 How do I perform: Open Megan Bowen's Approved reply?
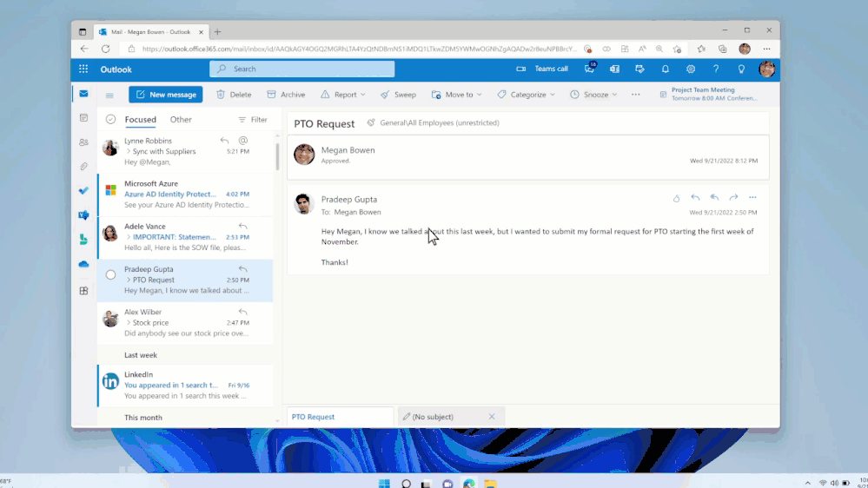(528, 157)
